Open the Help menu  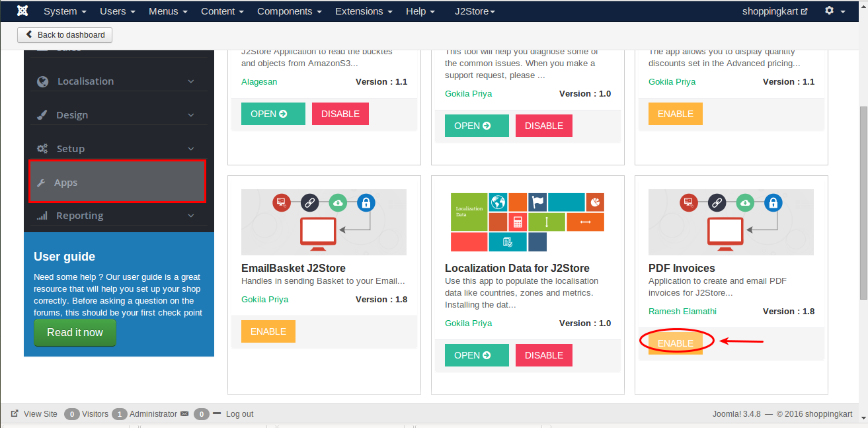pos(420,11)
